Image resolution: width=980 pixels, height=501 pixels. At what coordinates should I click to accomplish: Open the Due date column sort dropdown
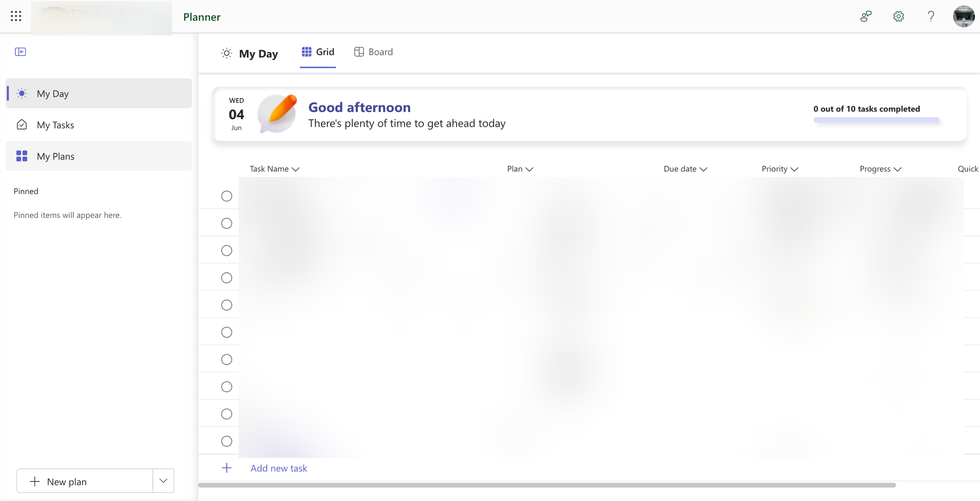click(x=703, y=169)
